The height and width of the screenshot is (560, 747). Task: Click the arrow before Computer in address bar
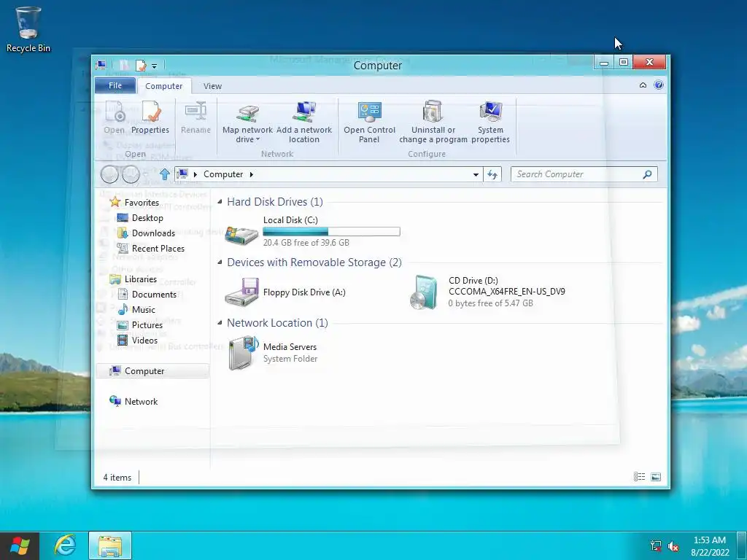click(196, 174)
